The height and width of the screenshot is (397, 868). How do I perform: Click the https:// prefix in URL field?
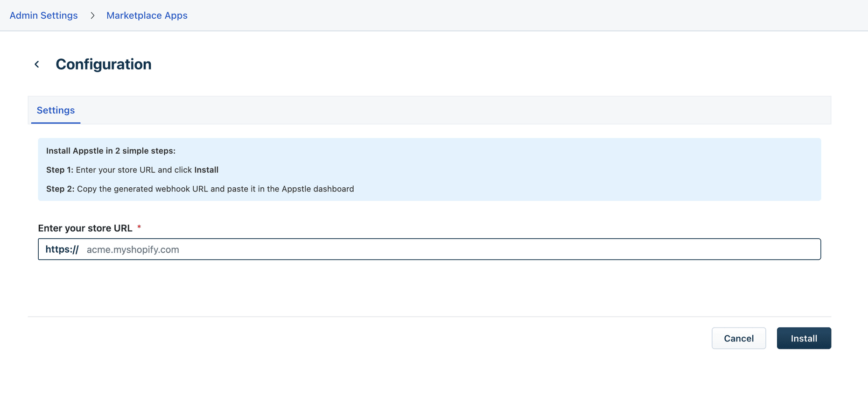point(62,249)
